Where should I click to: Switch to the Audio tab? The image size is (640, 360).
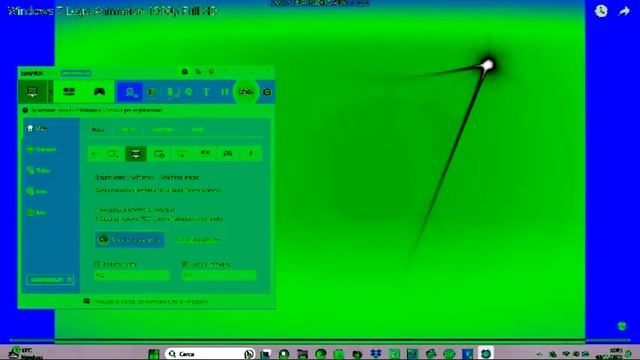(x=198, y=130)
